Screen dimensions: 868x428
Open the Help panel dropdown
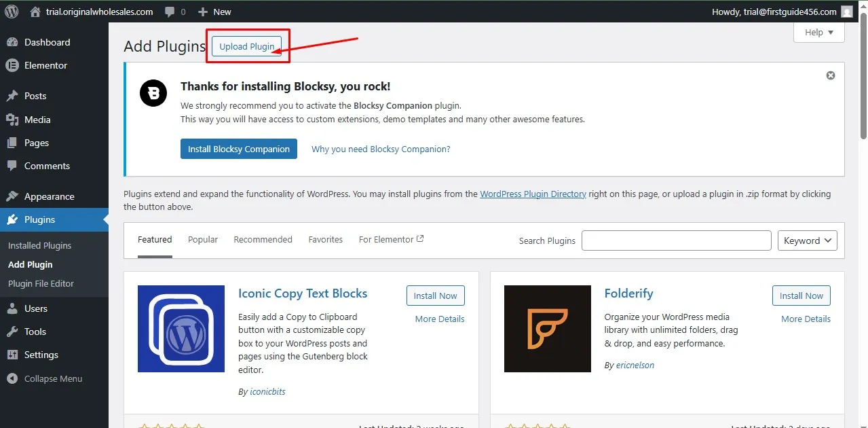818,32
